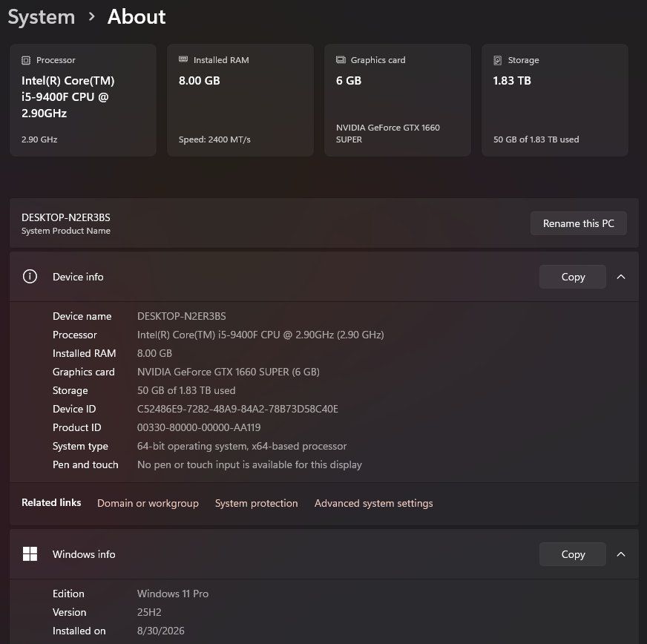Collapse the Device info section

point(620,277)
